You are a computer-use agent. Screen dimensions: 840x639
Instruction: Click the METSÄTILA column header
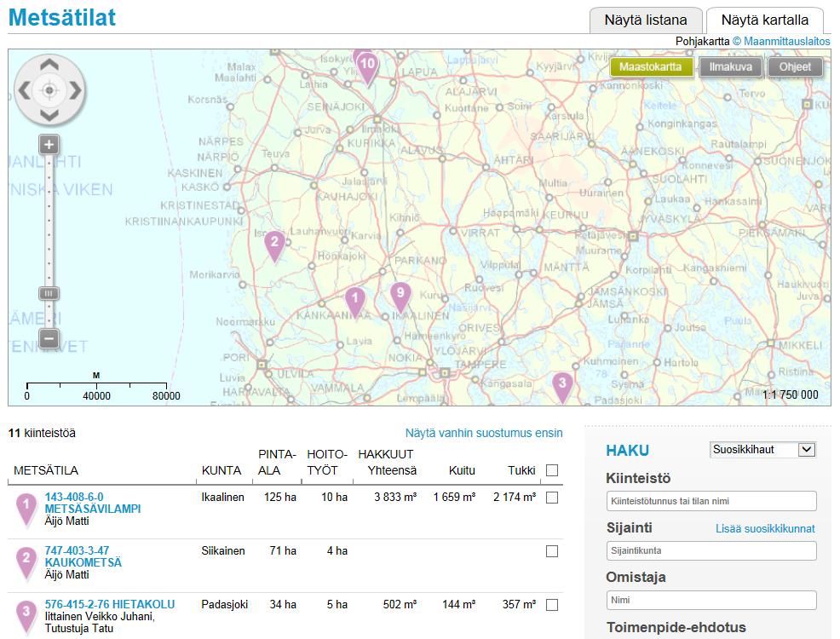tap(46, 470)
